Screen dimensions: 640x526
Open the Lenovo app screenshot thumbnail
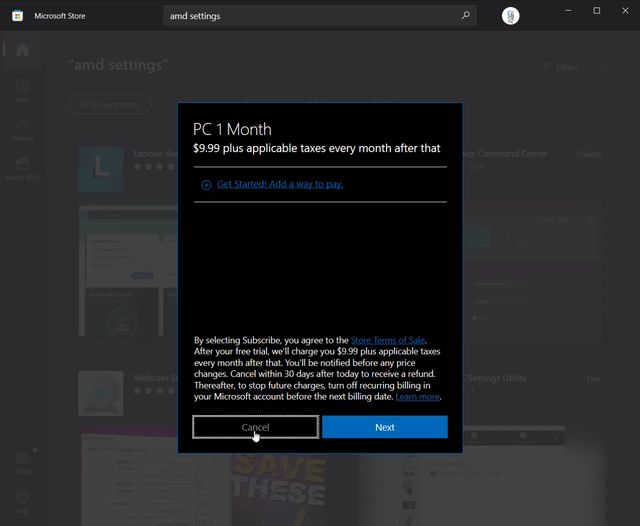click(x=128, y=271)
